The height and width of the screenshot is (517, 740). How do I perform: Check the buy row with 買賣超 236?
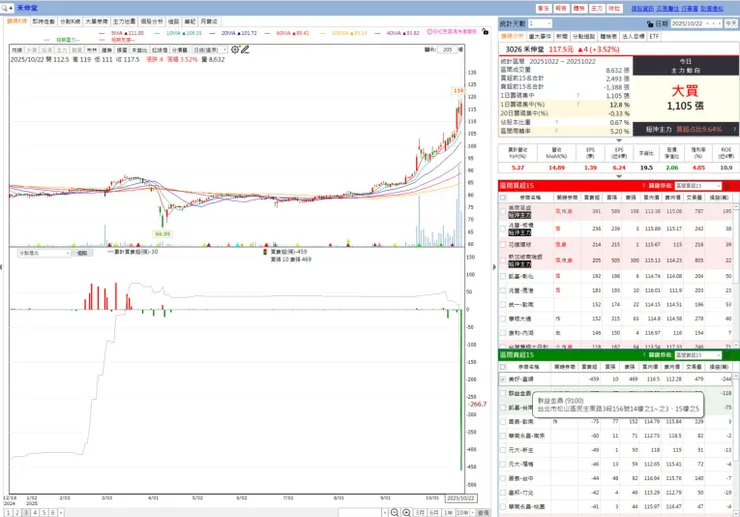(503, 229)
